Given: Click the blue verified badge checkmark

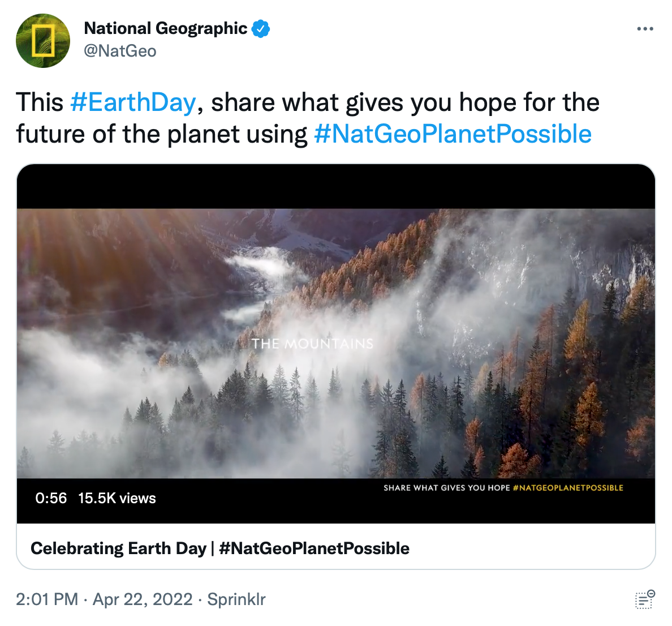Looking at the screenshot, I should pos(260,28).
